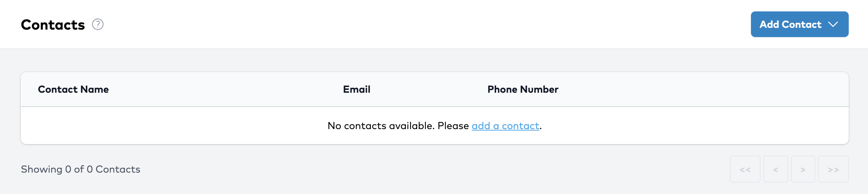868x194 pixels.
Task: Go to next page with > button
Action: click(x=803, y=169)
